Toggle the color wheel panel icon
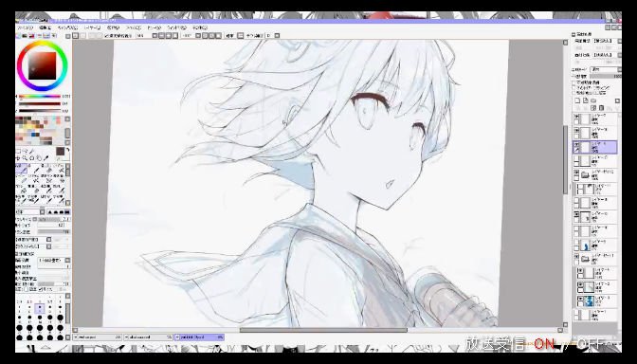The image size is (637, 364). pos(17,36)
